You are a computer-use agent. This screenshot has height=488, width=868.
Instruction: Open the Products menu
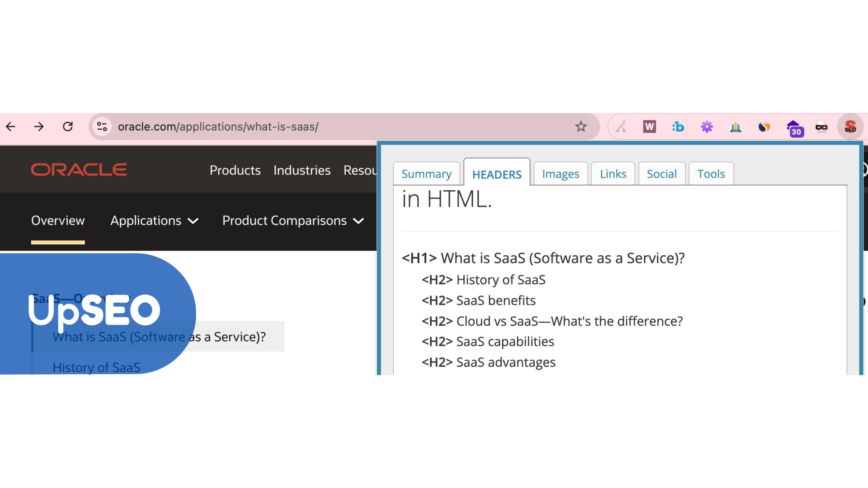tap(235, 170)
